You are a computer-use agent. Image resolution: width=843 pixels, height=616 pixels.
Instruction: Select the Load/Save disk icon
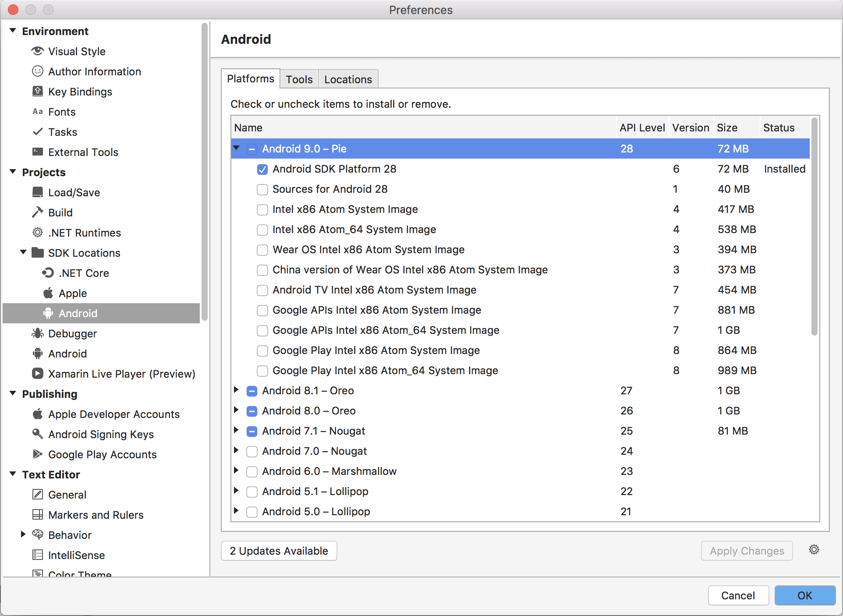point(38,192)
